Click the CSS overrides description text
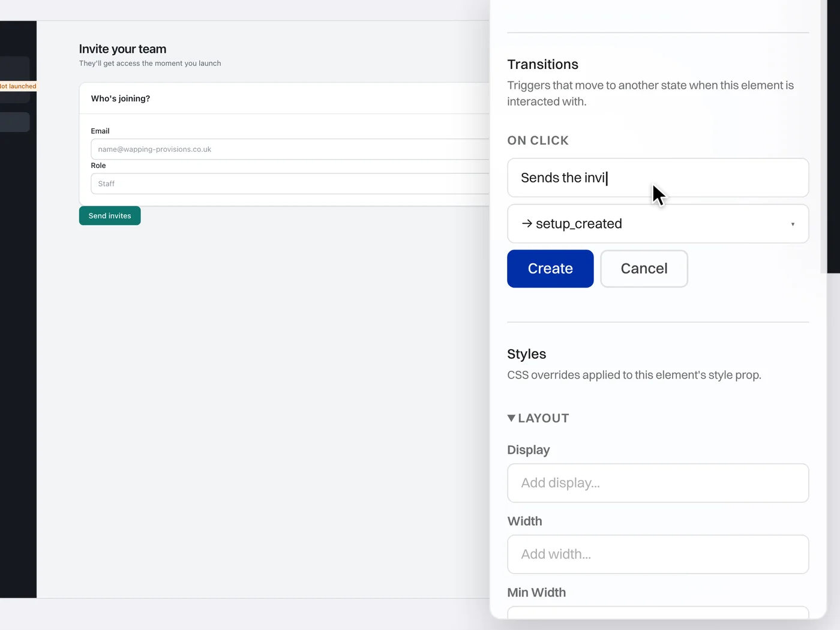 tap(634, 375)
